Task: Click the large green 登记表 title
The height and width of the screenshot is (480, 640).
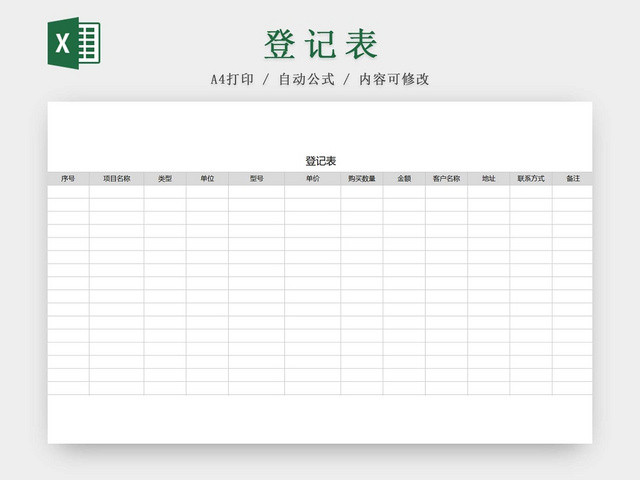Action: coord(321,44)
